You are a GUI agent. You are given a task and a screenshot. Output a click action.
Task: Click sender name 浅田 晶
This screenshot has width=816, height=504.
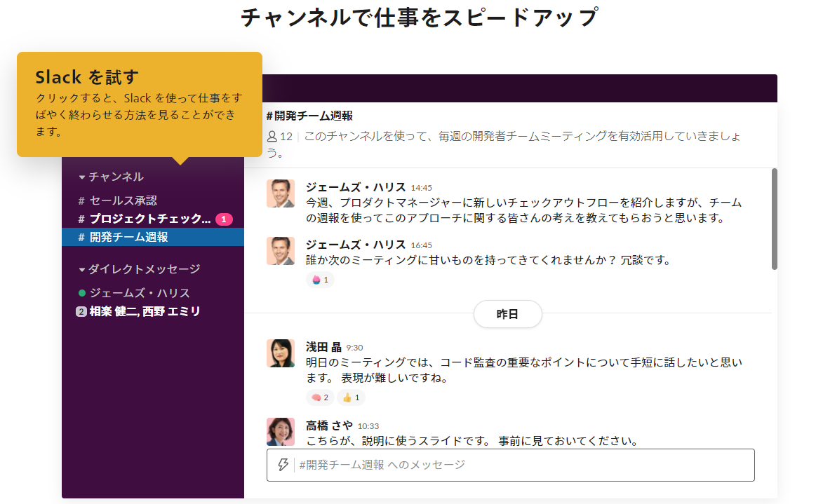click(x=323, y=347)
